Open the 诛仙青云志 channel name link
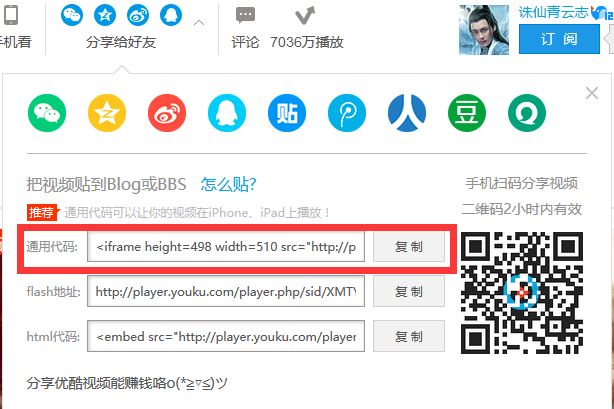The height and width of the screenshot is (409, 614). coord(553,12)
